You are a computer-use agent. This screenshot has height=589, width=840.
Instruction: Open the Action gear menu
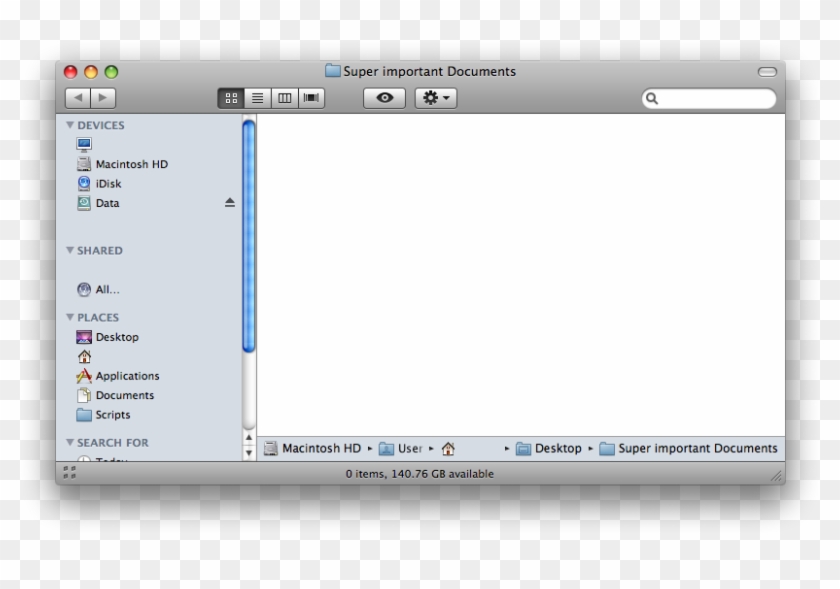[434, 97]
